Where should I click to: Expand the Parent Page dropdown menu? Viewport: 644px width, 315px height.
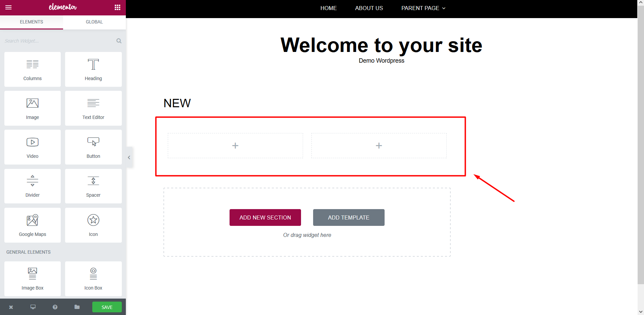[423, 8]
